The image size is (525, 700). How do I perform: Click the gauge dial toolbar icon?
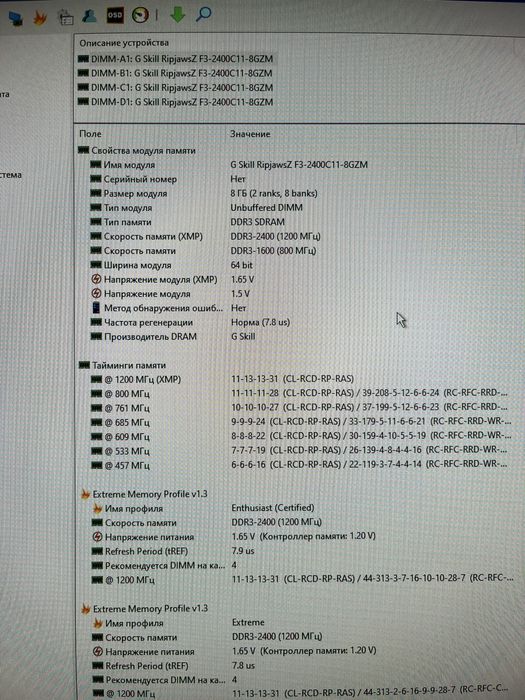pyautogui.click(x=140, y=15)
